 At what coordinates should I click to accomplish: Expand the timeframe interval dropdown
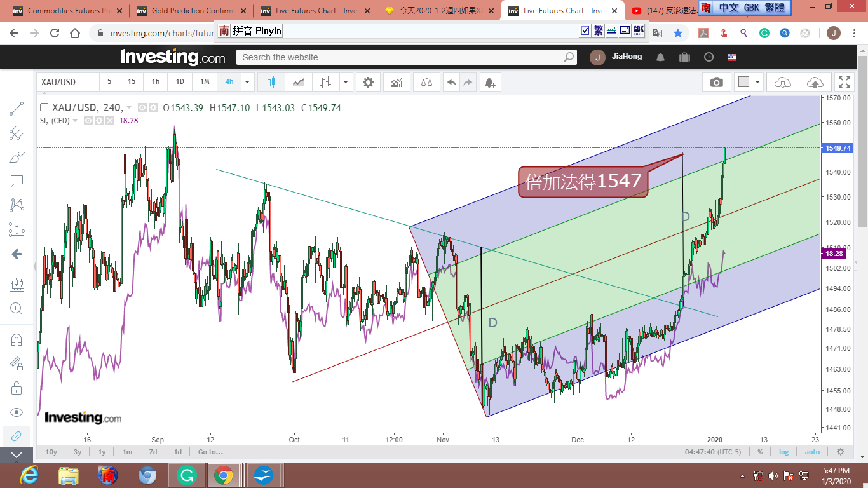coord(247,82)
